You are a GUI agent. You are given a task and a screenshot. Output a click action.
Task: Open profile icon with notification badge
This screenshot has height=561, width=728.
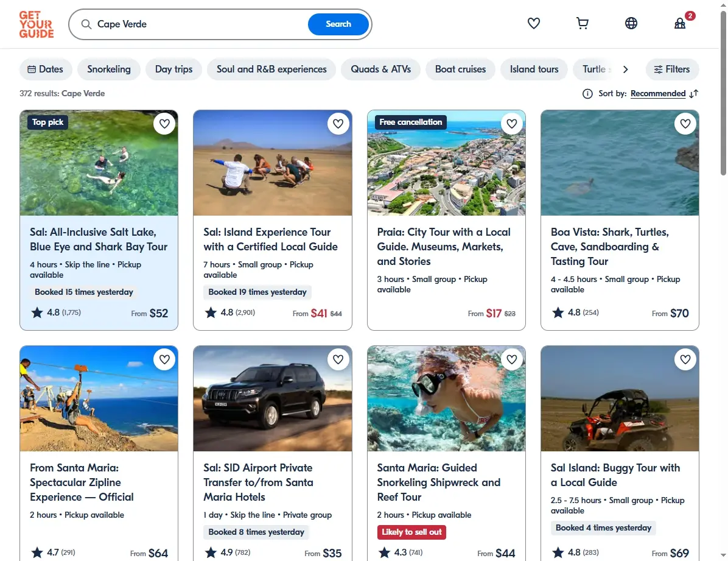(680, 23)
